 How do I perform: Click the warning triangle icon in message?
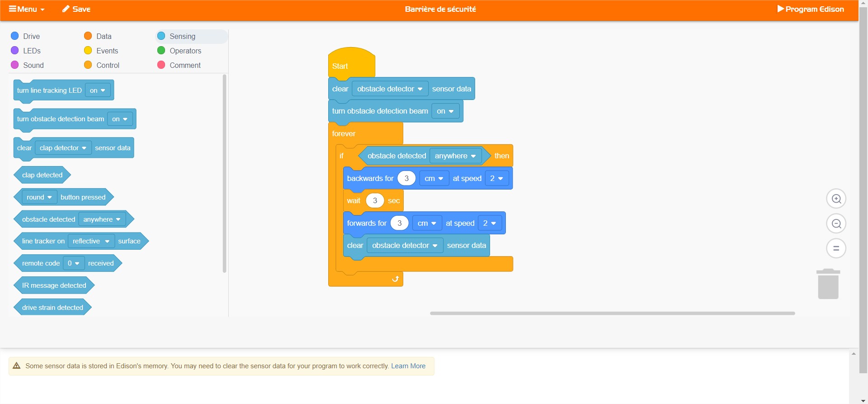(17, 366)
